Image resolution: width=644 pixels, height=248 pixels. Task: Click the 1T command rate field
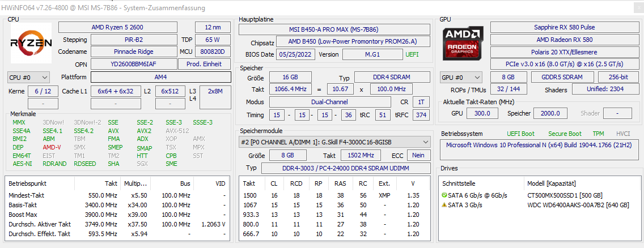421,102
